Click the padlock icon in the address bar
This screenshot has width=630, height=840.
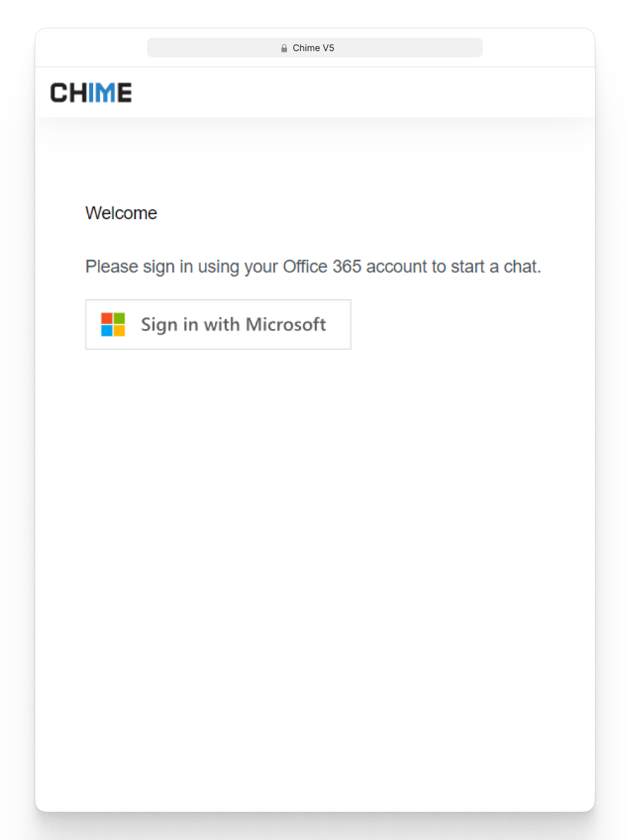click(x=284, y=48)
